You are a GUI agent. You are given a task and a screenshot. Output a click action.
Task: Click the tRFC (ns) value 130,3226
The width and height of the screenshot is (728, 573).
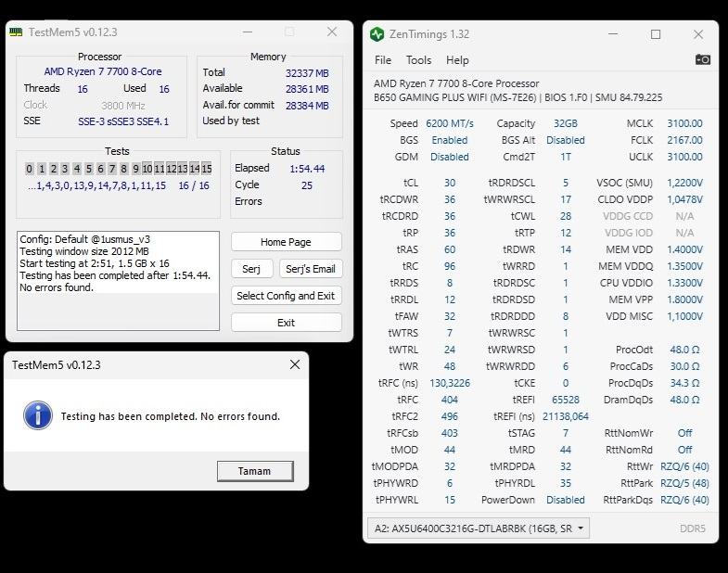[x=450, y=383]
